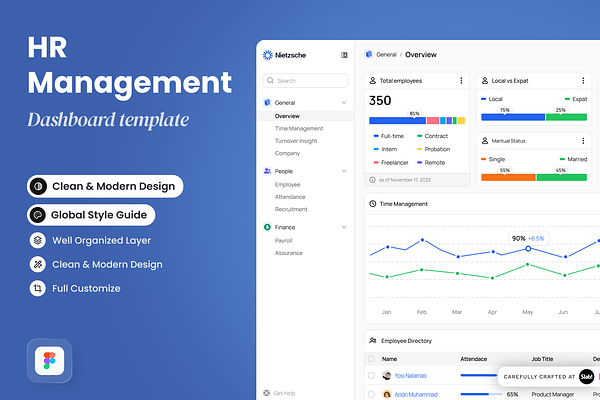Click the Full Customize crop icon
This screenshot has height=400, width=600.
(38, 288)
